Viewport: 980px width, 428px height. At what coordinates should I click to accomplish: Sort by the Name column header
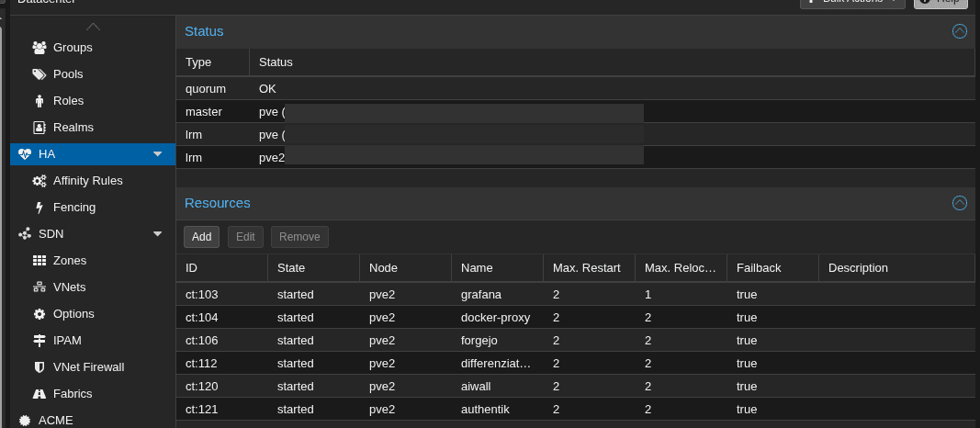[x=498, y=268]
